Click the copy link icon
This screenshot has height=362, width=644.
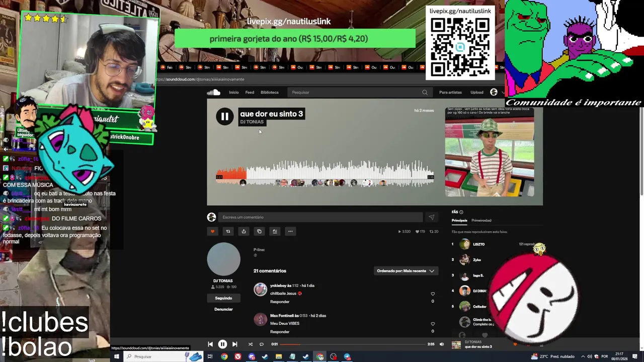259,231
